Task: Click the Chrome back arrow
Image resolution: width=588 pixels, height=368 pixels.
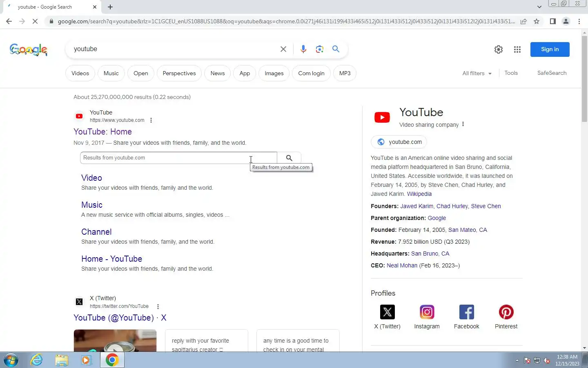Action: [9, 21]
